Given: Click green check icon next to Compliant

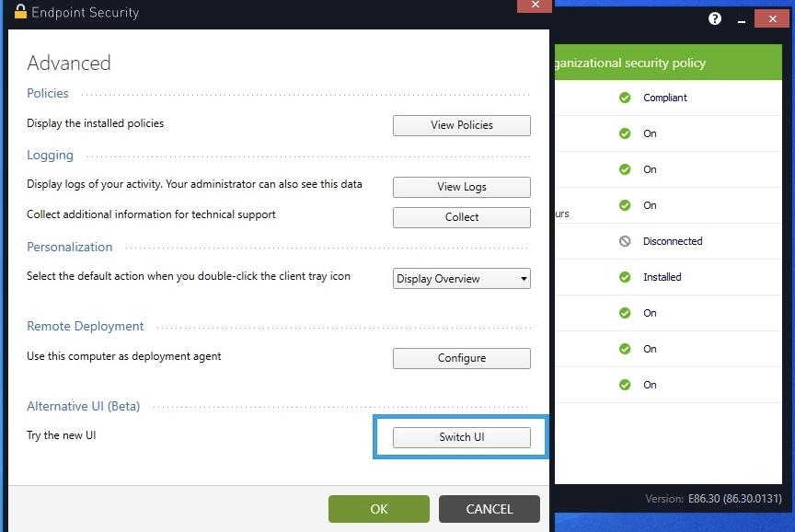Looking at the screenshot, I should (x=625, y=98).
